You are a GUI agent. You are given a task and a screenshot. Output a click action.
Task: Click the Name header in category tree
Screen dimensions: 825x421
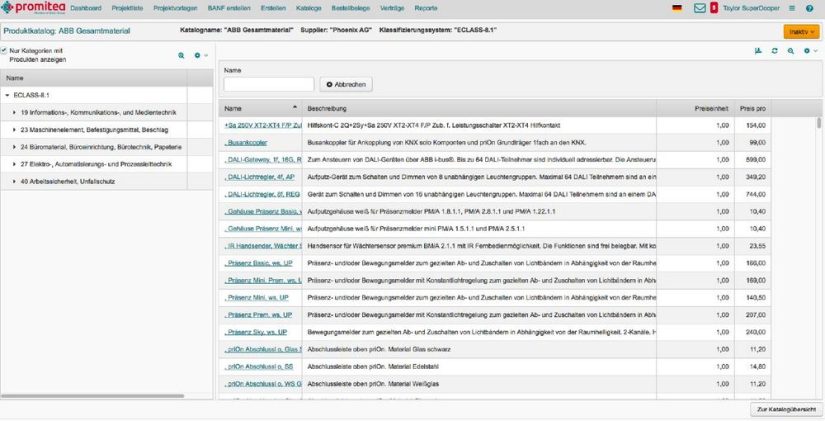(94, 78)
